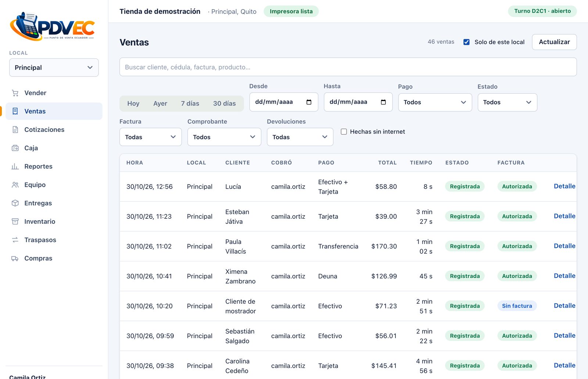The width and height of the screenshot is (588, 379).
Task: Open the Desde date calendar picker icon
Action: pyautogui.click(x=309, y=102)
